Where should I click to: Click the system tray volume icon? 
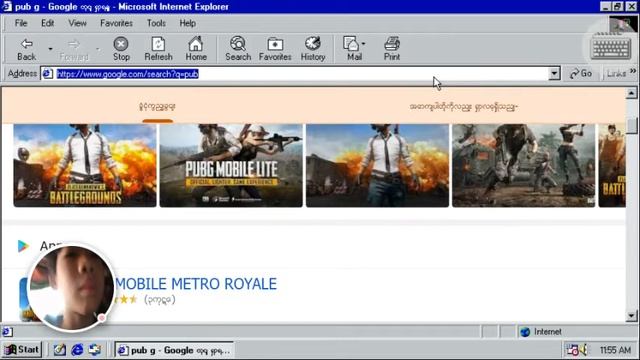click(x=583, y=350)
